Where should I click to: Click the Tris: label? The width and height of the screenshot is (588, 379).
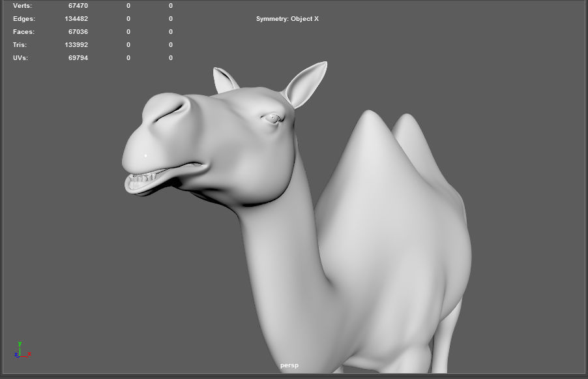click(x=20, y=44)
